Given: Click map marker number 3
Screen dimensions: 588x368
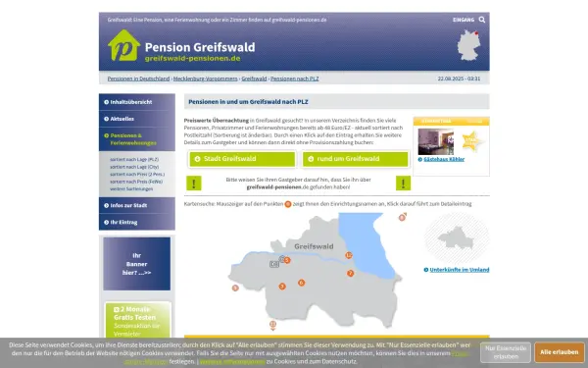Looking at the screenshot, I should (282, 287).
